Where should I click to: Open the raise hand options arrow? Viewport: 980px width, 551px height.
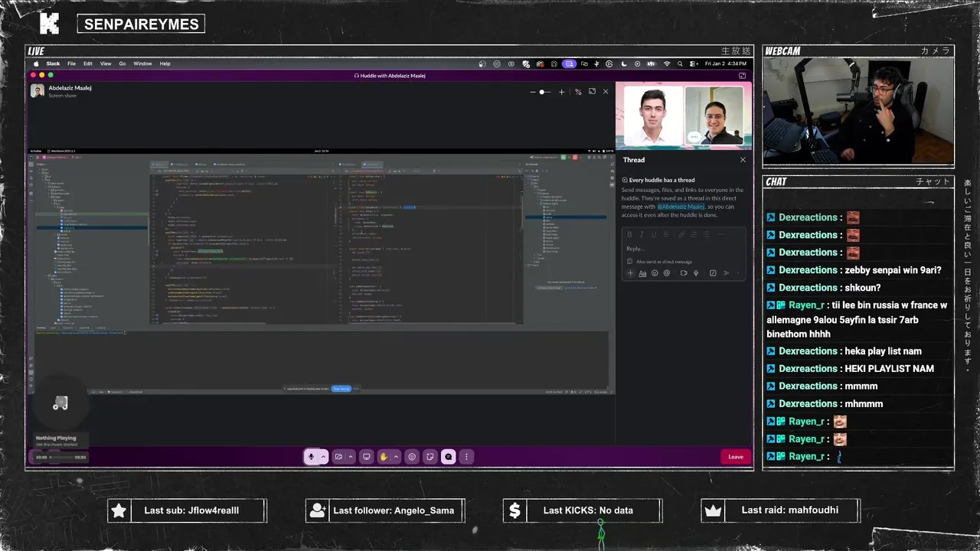coord(396,457)
